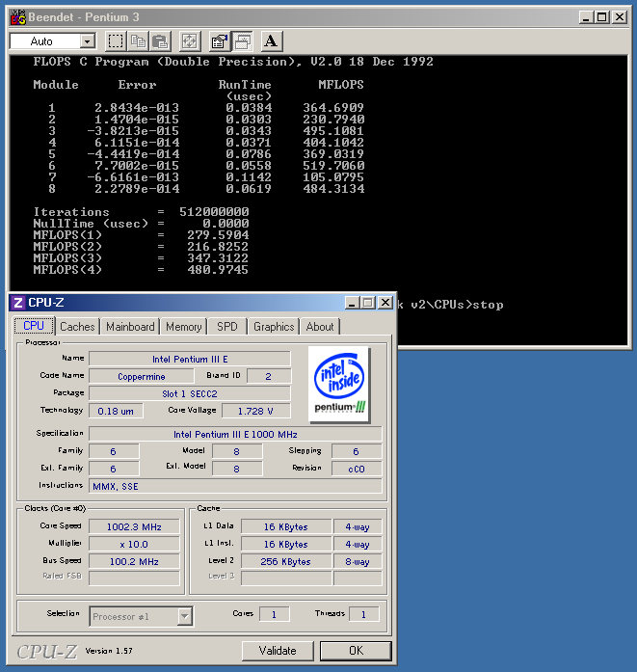Click the Multiplier value 'x 10.0'
This screenshot has height=672, width=637.
click(134, 545)
